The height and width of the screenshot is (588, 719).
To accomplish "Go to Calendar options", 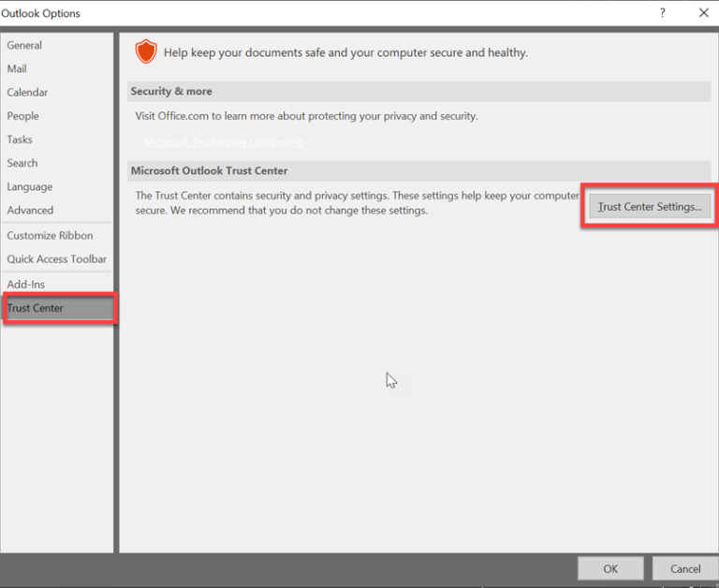I will [x=57, y=92].
